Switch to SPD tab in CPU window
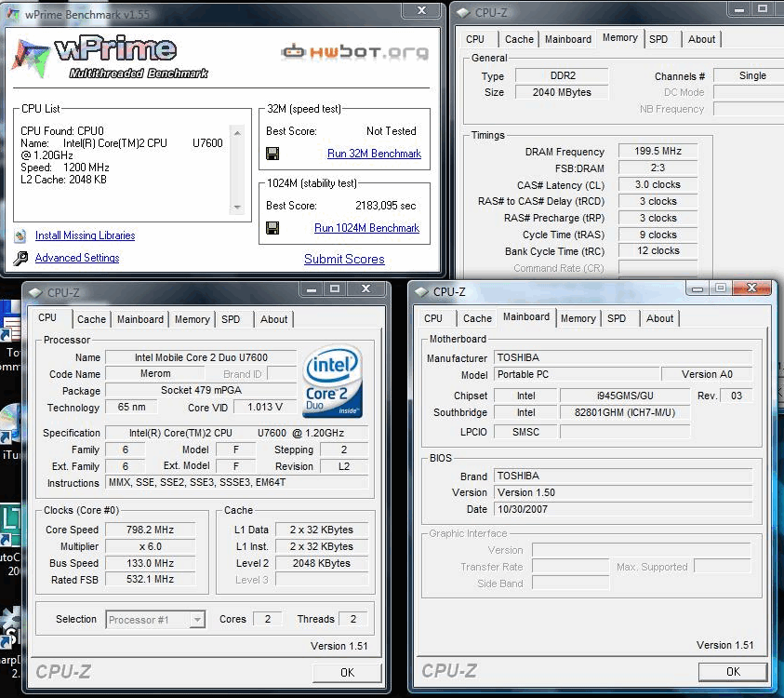This screenshot has height=698, width=784. (231, 319)
